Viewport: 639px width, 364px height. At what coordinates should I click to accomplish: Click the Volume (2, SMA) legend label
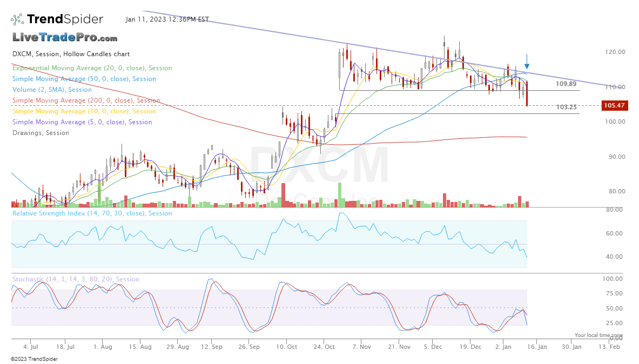(x=52, y=90)
